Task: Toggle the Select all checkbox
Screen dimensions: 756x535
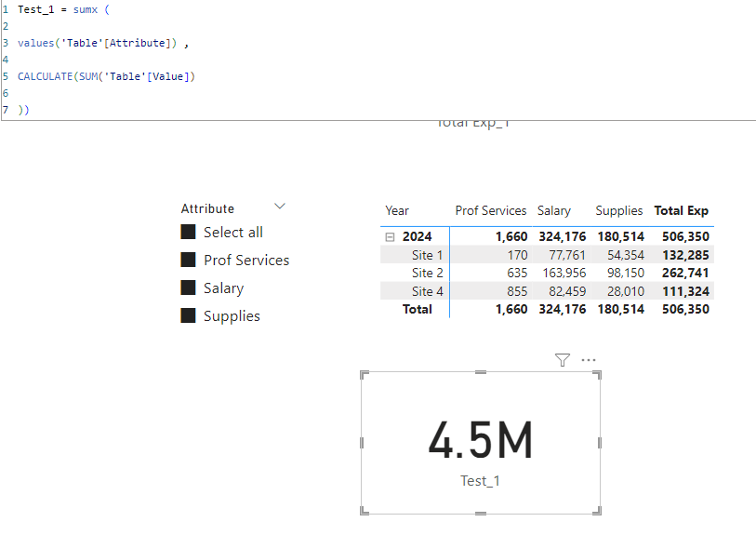Action: (188, 232)
